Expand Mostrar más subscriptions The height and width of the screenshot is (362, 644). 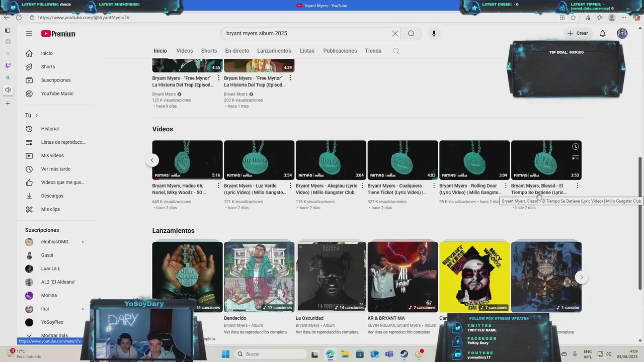click(x=55, y=335)
